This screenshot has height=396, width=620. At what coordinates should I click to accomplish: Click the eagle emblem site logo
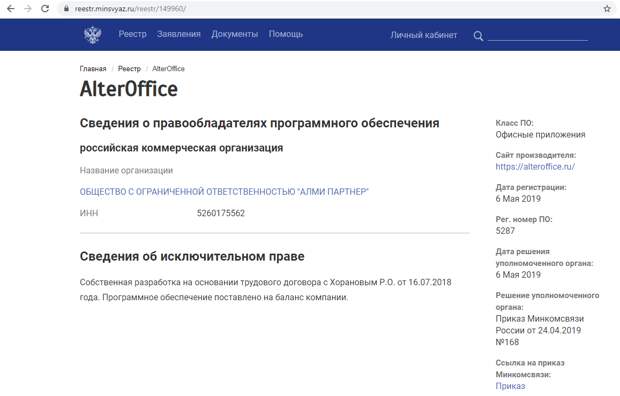point(93,35)
